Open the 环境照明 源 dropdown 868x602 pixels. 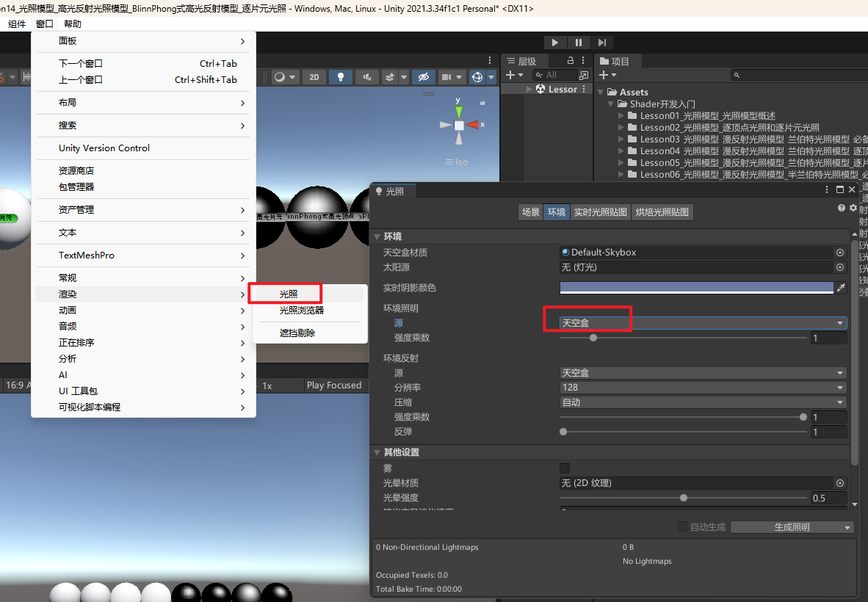click(703, 323)
